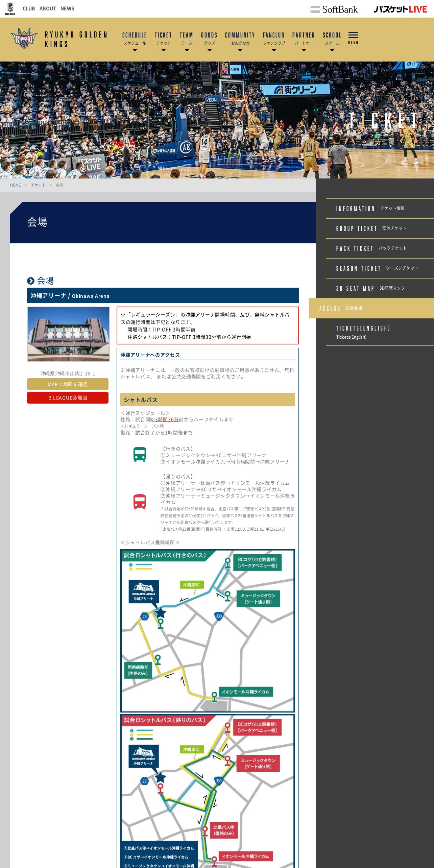
Task: Select SEASON TICKET シーズンチケット in sidebar
Action: click(380, 268)
